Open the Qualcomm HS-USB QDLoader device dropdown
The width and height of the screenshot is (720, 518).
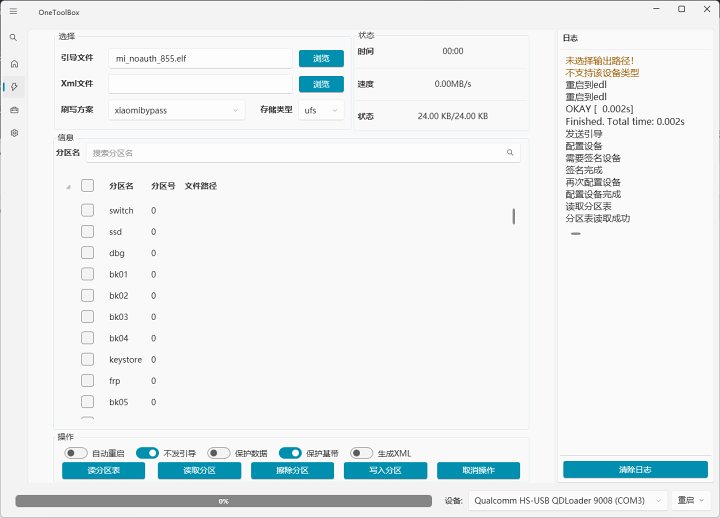[x=569, y=500]
